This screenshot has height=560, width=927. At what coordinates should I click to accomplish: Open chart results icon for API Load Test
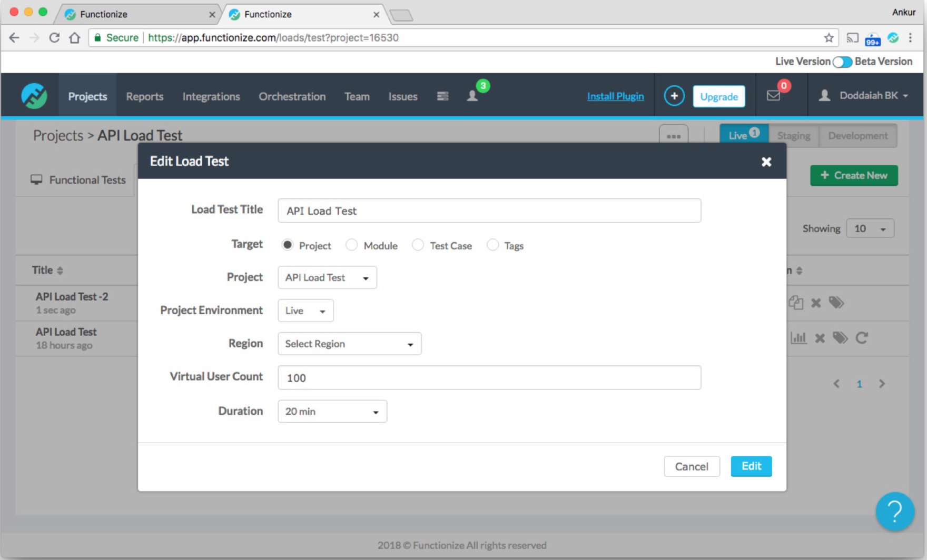coord(798,338)
